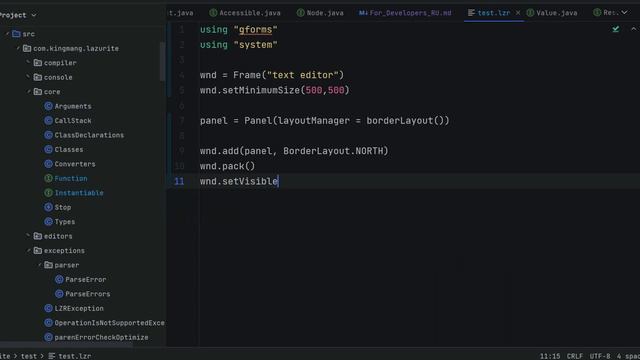Viewport: 640px width, 360px height.
Task: Change UTF-8 file encoding
Action: tap(600, 356)
